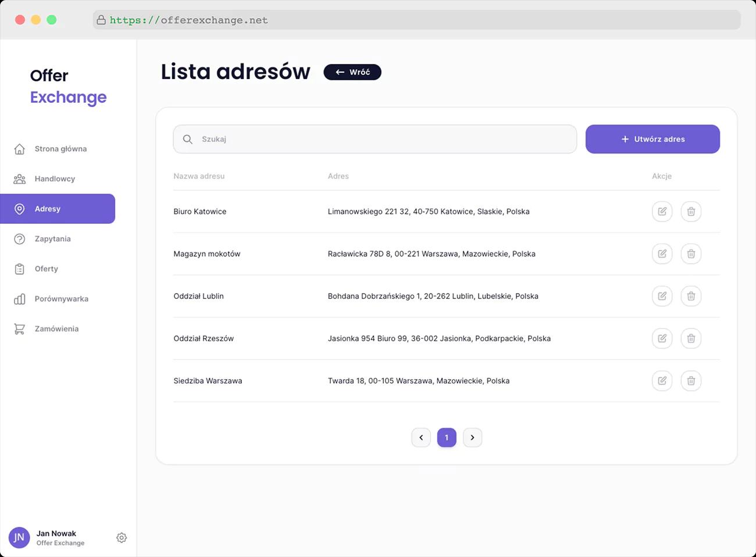This screenshot has height=557, width=756.
Task: Go to the previous page of addresses
Action: coord(421,438)
